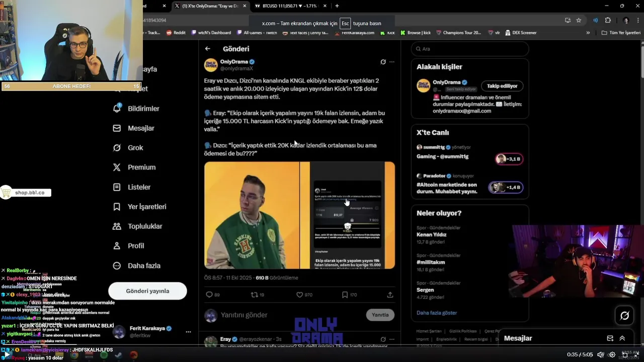Open the Reddit bookmark
This screenshot has width=644, height=362.
tap(176, 33)
